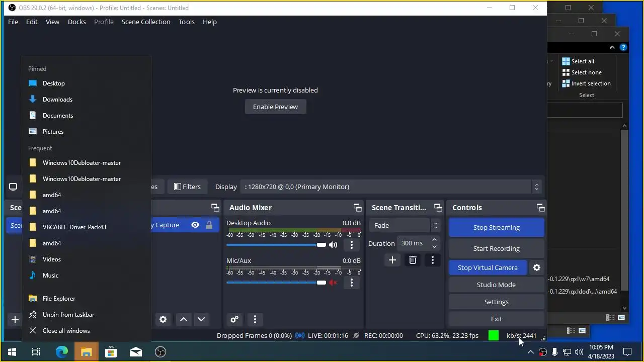Click the Exit button in Controls
The height and width of the screenshot is (362, 644).
point(497,319)
